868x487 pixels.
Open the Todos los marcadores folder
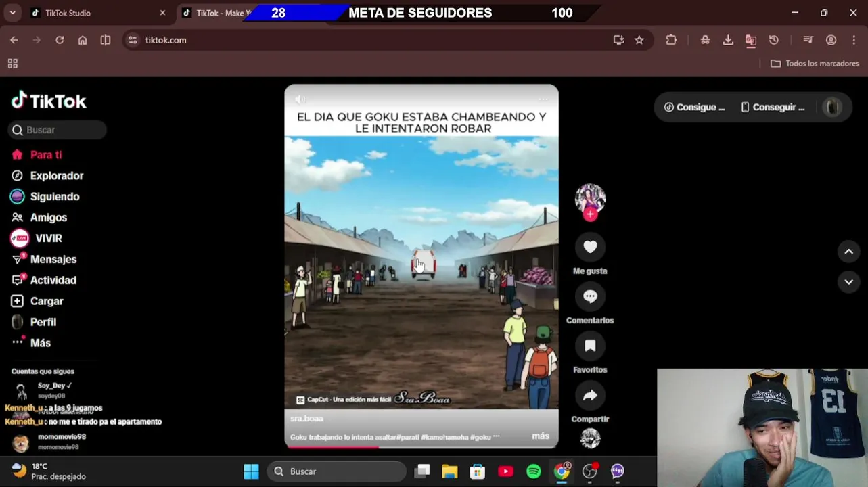point(815,64)
